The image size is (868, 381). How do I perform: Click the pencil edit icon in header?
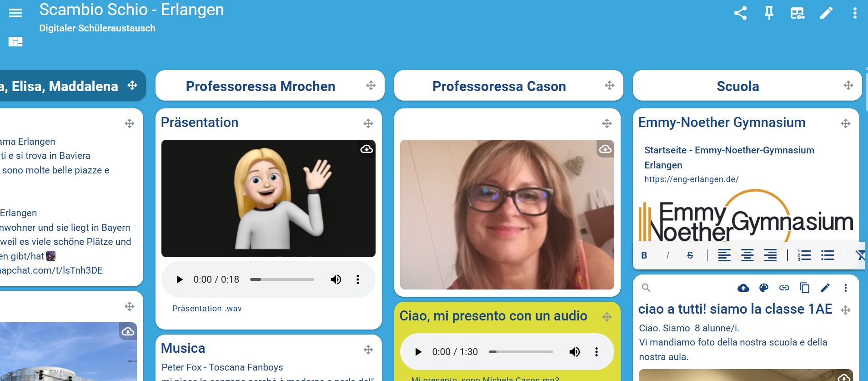pos(826,13)
